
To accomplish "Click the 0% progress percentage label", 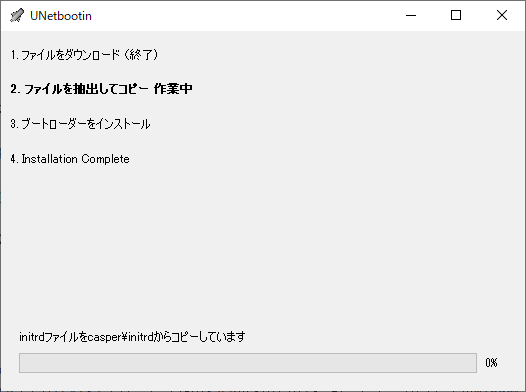I will coord(491,363).
